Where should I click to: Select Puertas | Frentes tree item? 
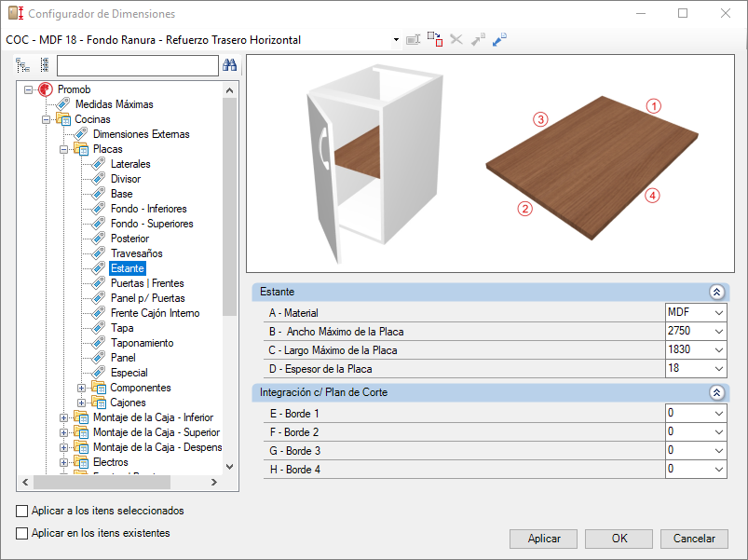(x=147, y=283)
